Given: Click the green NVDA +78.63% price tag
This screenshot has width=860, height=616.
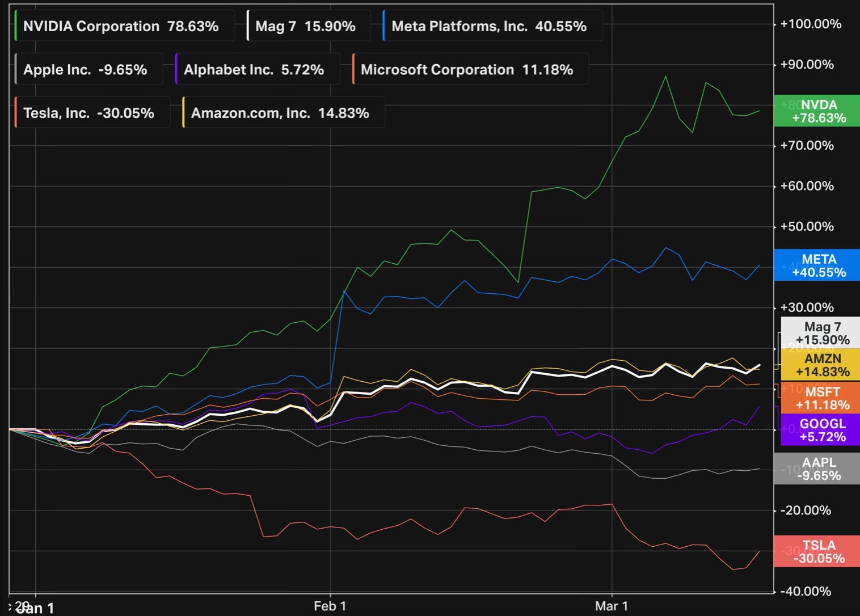Looking at the screenshot, I should (817, 111).
